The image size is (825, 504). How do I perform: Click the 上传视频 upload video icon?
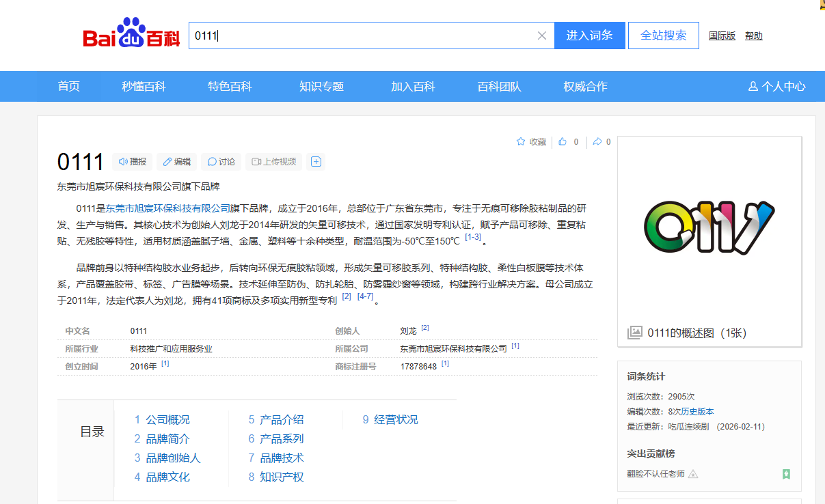(256, 161)
